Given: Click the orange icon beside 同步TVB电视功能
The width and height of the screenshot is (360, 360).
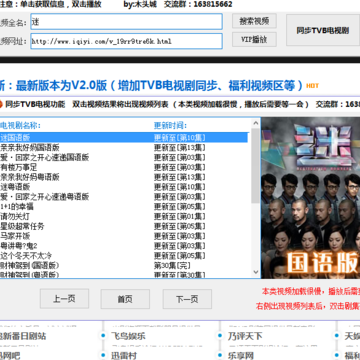Looking at the screenshot, I should click(x=1, y=104).
